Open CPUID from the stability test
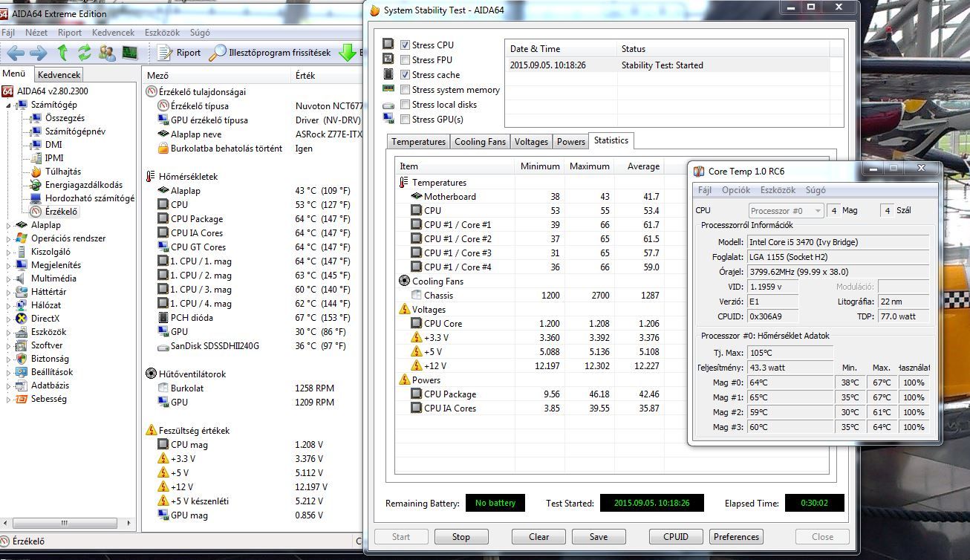 pyautogui.click(x=676, y=537)
